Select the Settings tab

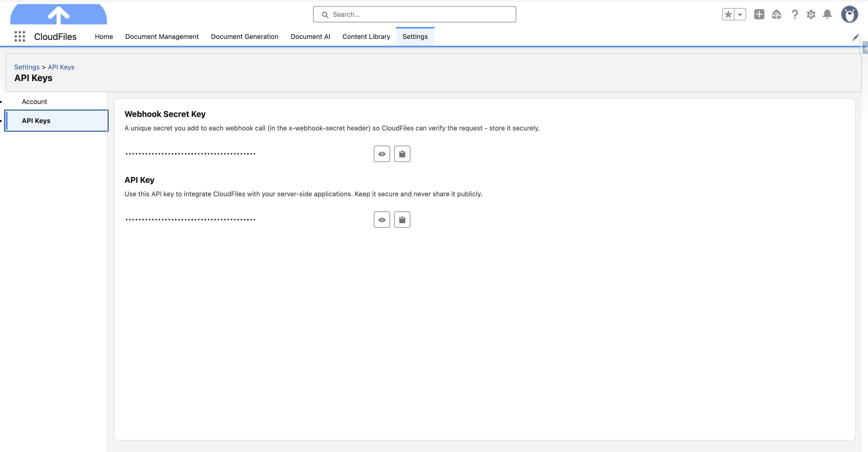click(415, 36)
